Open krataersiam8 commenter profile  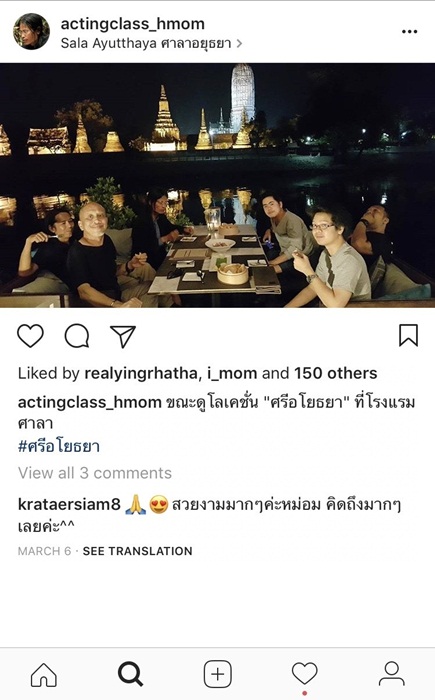point(69,504)
